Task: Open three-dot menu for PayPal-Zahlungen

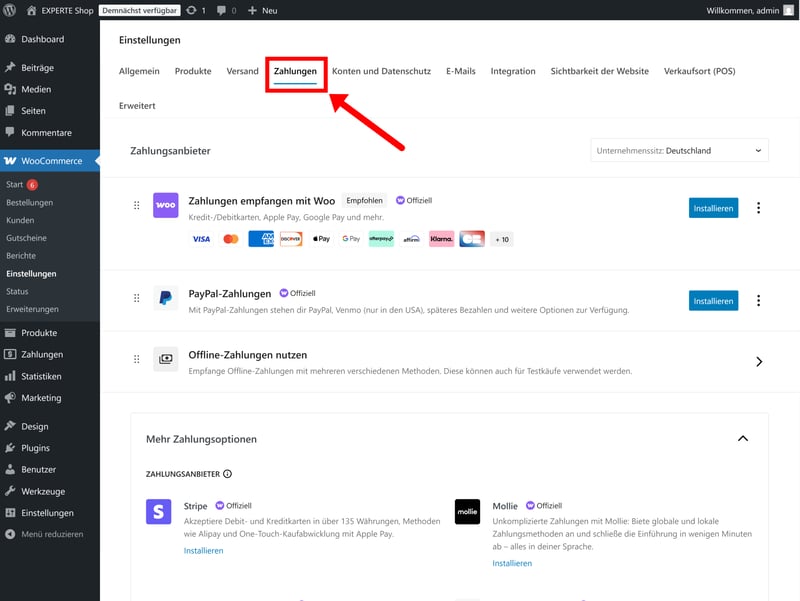Action: (x=758, y=300)
